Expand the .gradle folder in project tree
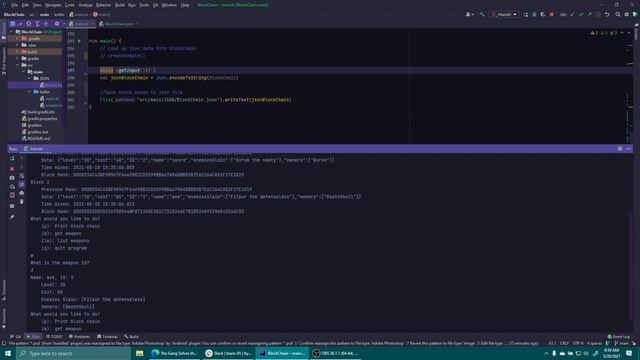Screen dimensions: 640x360 click(17, 38)
